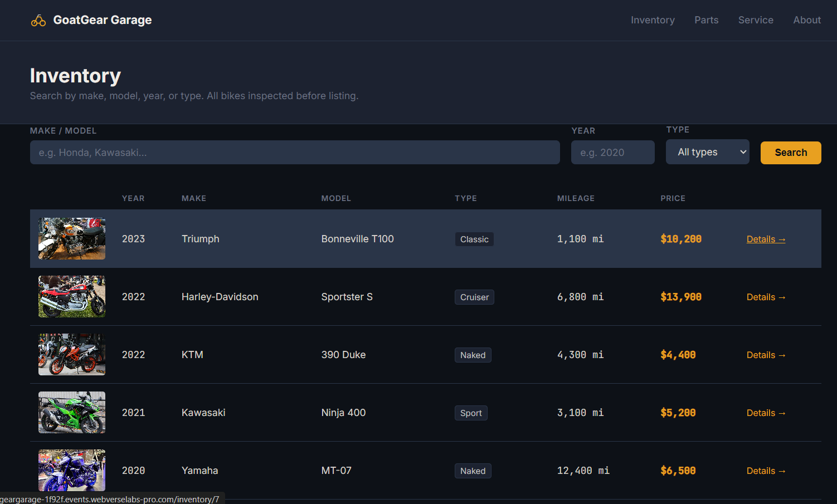This screenshot has height=504, width=837.
Task: Click the 12,400 mi mileage value
Action: pyautogui.click(x=583, y=471)
